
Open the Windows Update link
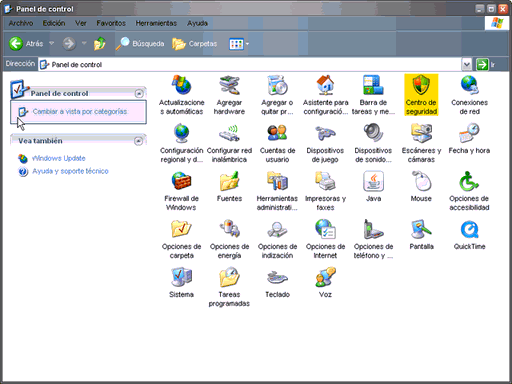point(59,158)
